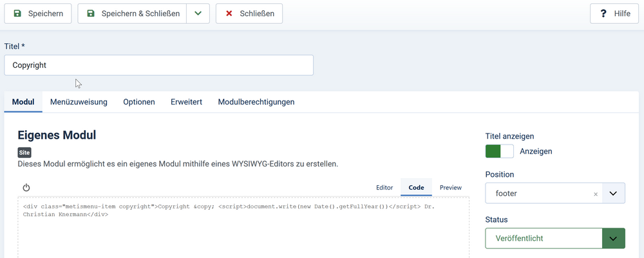Clear the footer position with the x
The height and width of the screenshot is (258, 644).
596,193
